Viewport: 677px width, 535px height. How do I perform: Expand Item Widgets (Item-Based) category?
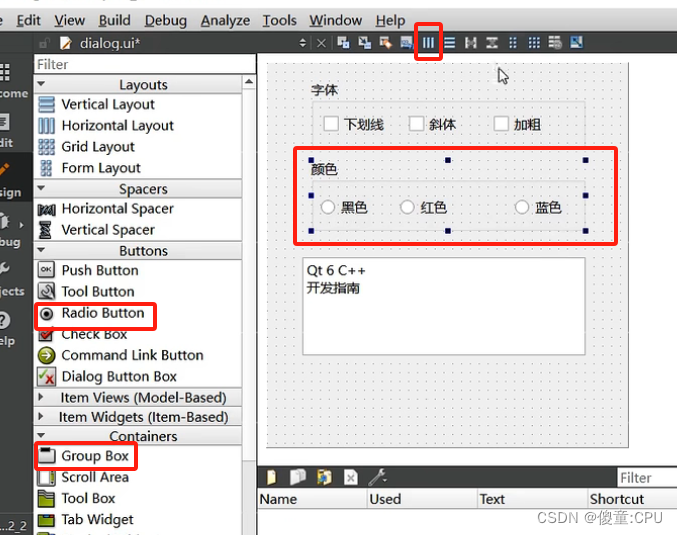[41, 416]
